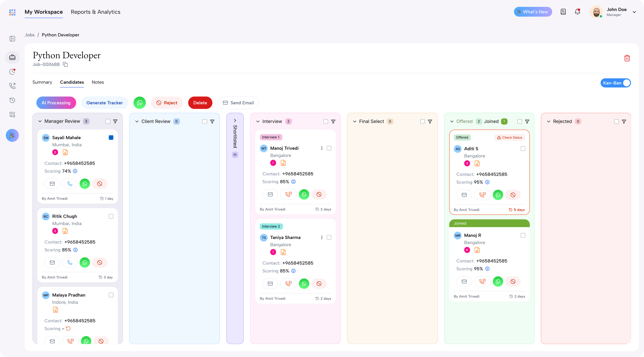
Task: Select all in Rejected column checkbox
Action: tap(616, 122)
